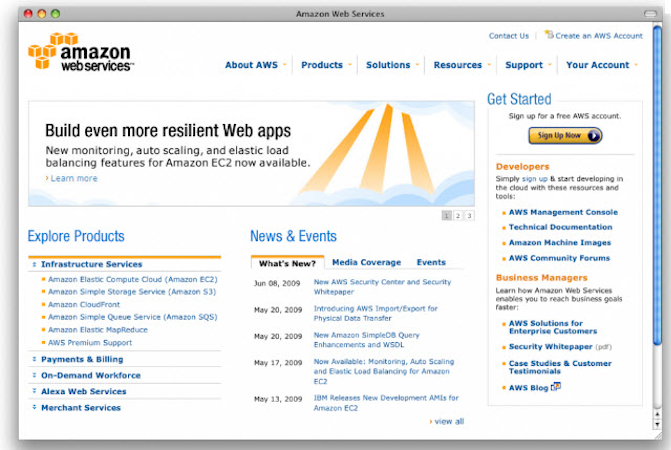Open AWS Solutions for Enterprise Customers
Image resolution: width=671 pixels, height=450 pixels.
coord(553,327)
